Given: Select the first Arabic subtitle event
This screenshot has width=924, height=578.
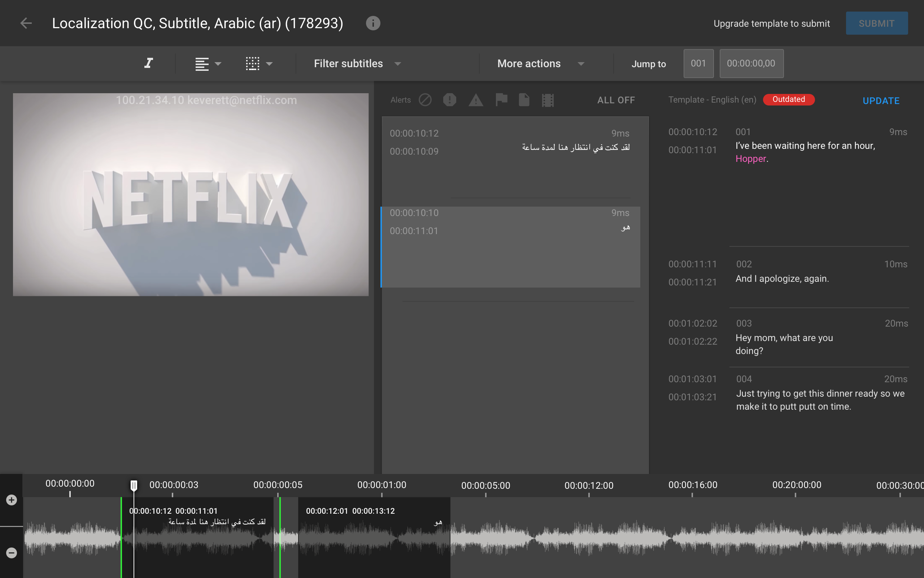Looking at the screenshot, I should pos(515,158).
